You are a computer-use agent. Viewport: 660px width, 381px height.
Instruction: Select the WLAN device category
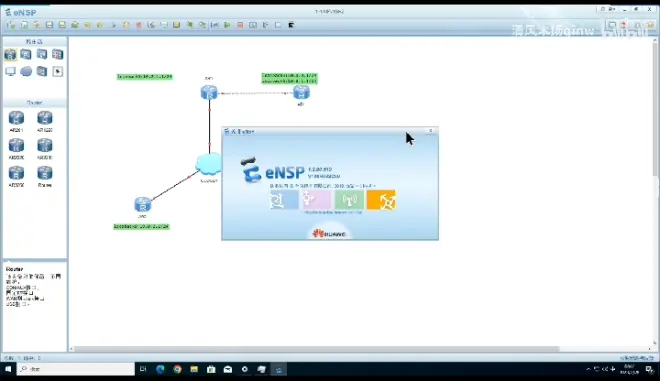point(42,54)
